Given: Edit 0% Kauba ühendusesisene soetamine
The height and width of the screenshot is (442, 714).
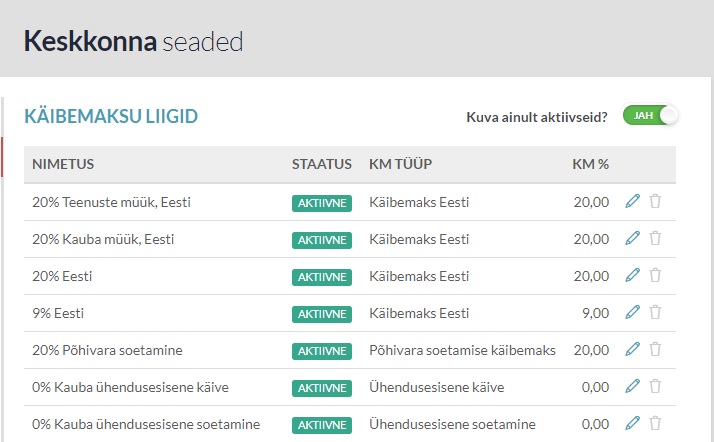Looking at the screenshot, I should tap(632, 423).
